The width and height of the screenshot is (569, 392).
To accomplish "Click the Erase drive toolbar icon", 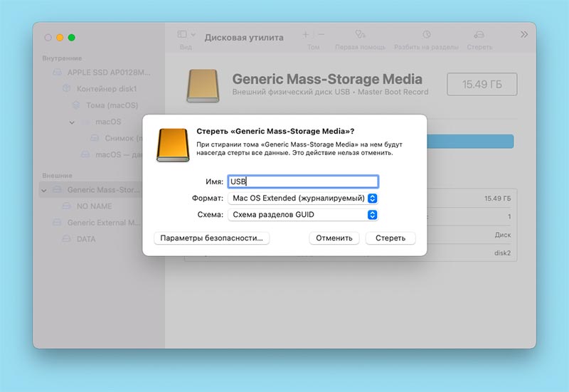I will (x=479, y=34).
